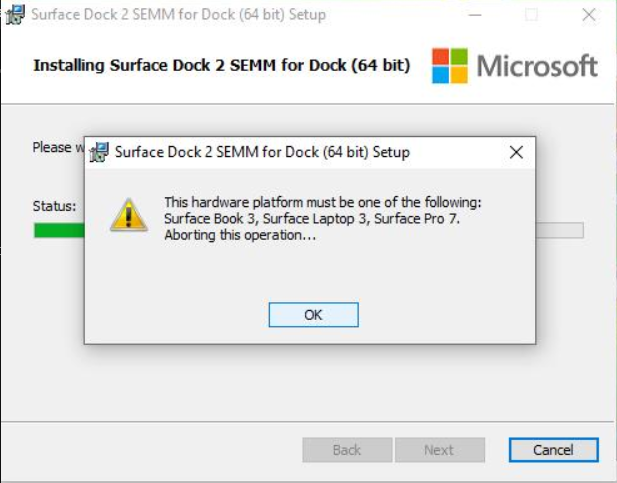The height and width of the screenshot is (483, 617).
Task: Click the grayed-out Back button
Action: [347, 450]
